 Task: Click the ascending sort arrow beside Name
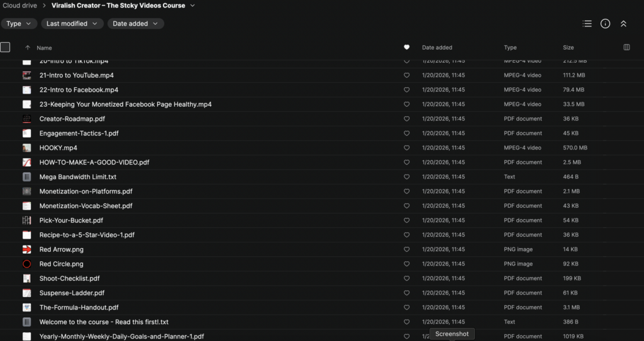pos(27,48)
